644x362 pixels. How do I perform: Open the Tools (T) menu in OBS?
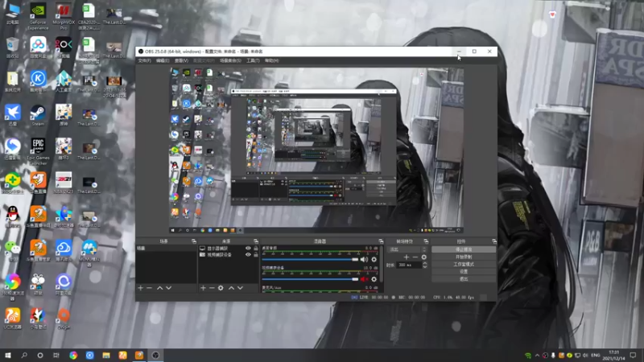[x=253, y=61]
